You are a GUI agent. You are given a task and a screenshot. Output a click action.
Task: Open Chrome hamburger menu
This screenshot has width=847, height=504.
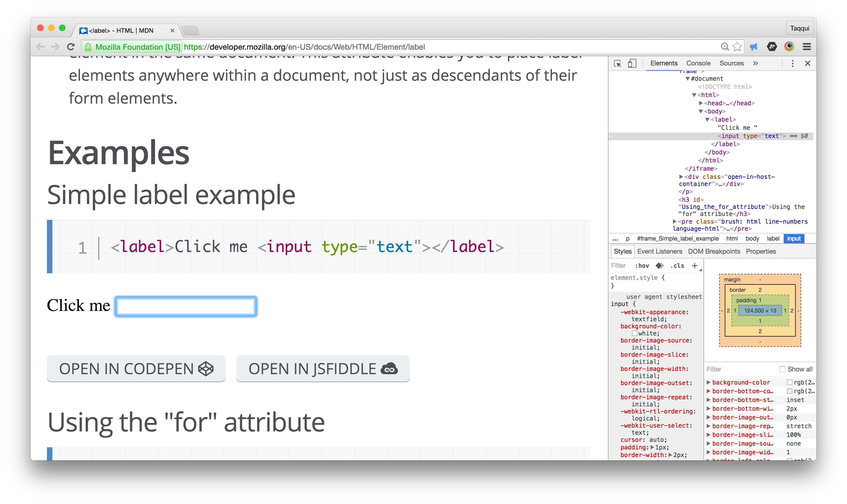coord(807,47)
